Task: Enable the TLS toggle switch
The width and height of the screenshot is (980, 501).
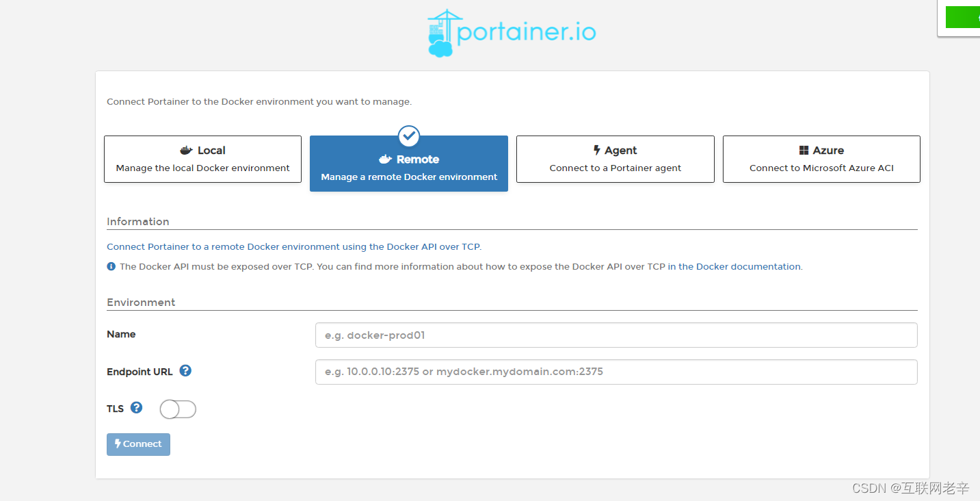Action: [x=178, y=409]
